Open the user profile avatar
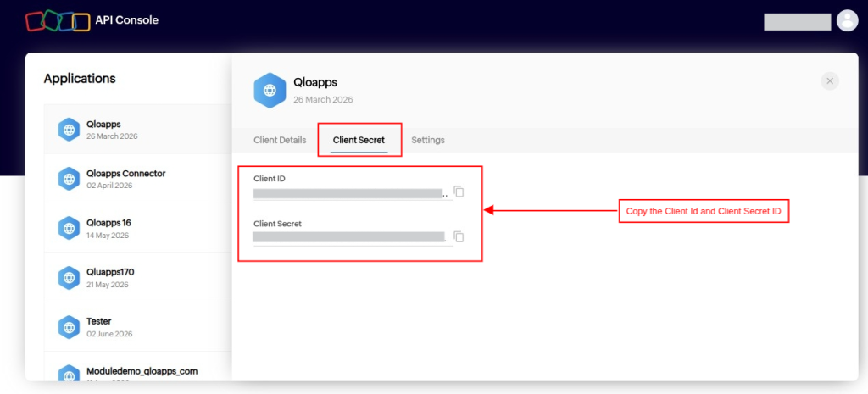Viewport: 868px width, 394px height. tap(847, 21)
